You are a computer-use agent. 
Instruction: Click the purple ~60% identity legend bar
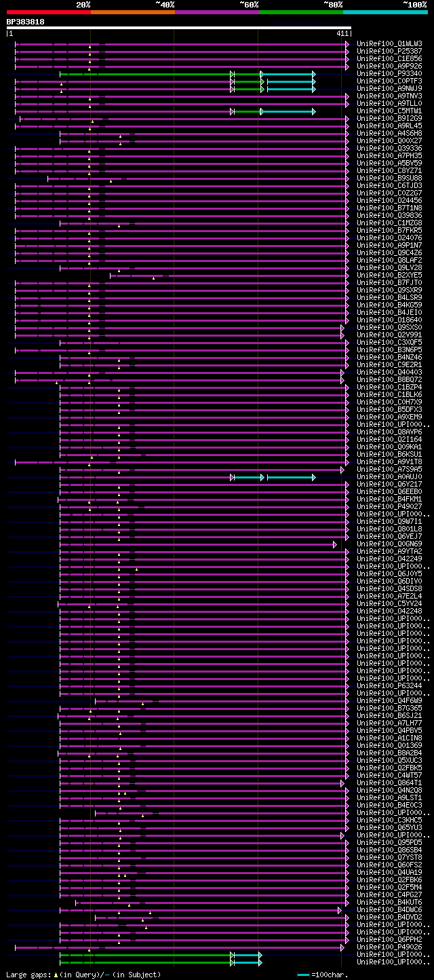point(217,12)
